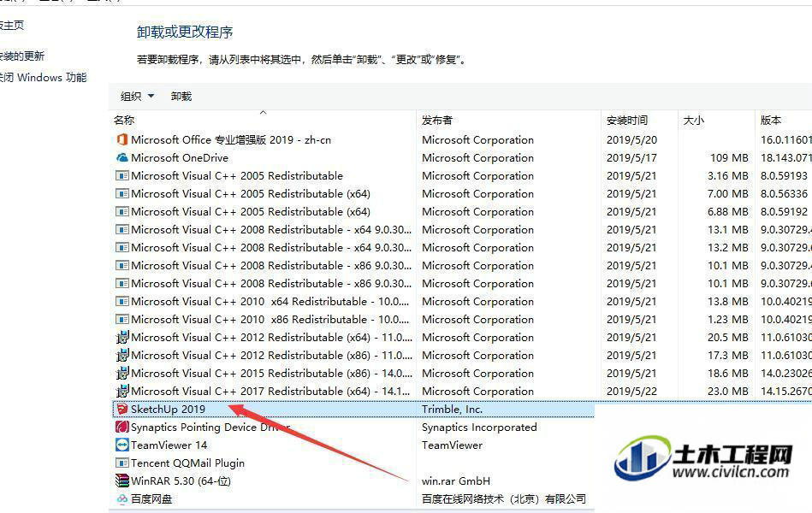The height and width of the screenshot is (513, 812).
Task: Click the 1.23 MB size cell
Action: point(727,320)
